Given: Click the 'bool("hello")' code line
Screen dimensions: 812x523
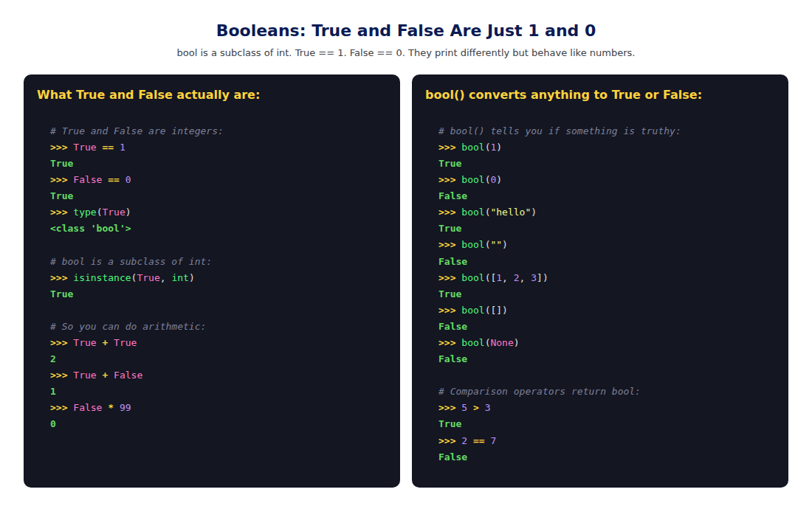Looking at the screenshot, I should 487,212.
